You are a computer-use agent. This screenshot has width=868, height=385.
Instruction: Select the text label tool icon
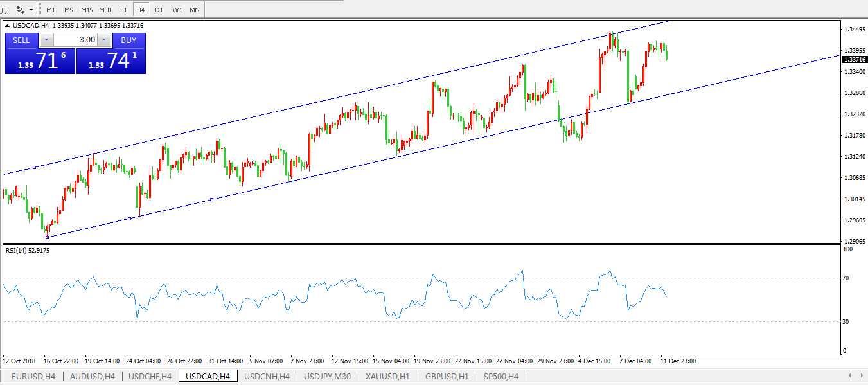click(x=3, y=10)
